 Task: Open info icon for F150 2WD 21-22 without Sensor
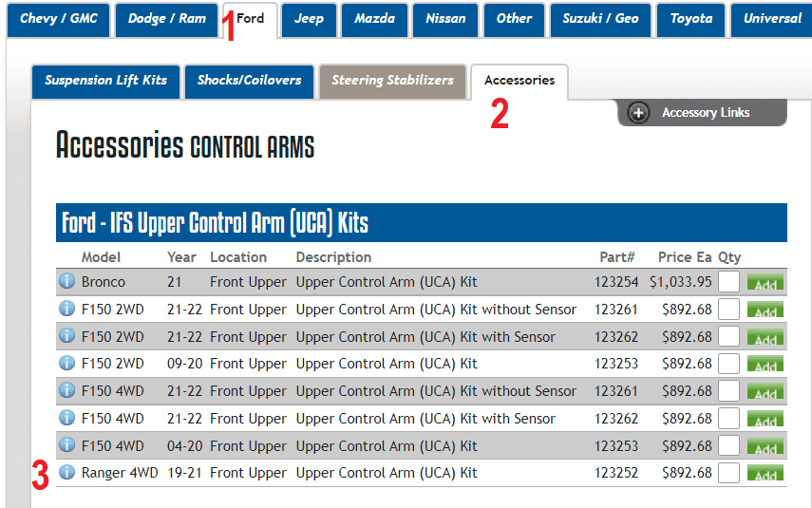click(x=66, y=308)
